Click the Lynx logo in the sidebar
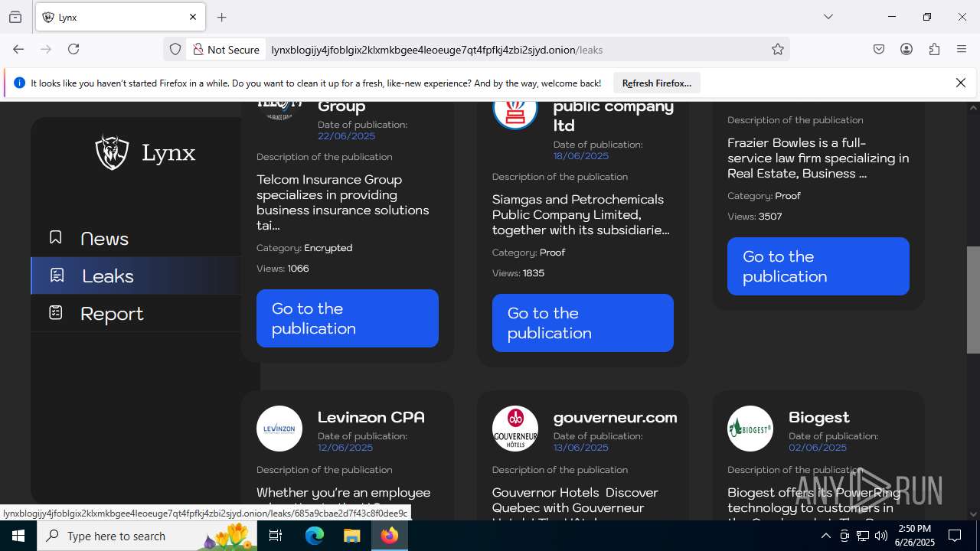Screen dimensions: 980x551 pos(145,152)
